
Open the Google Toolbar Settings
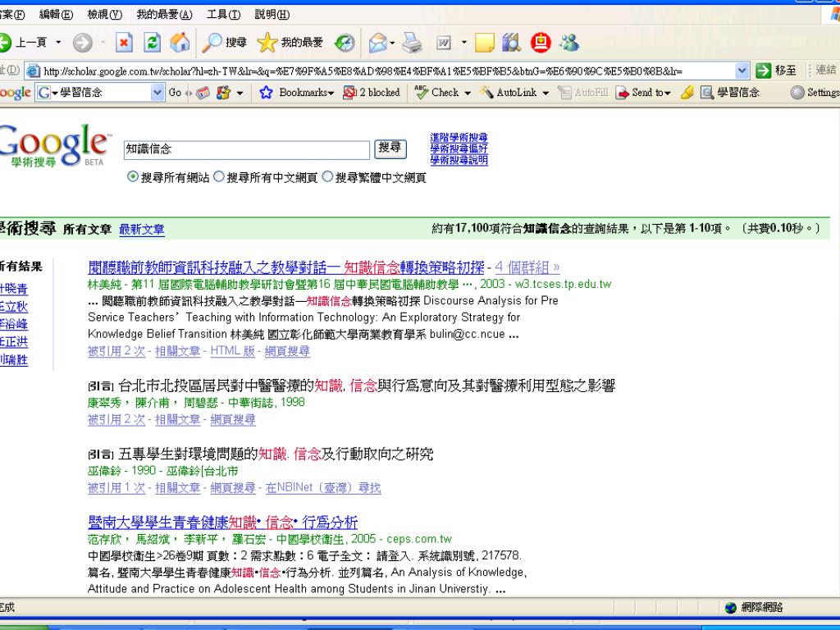click(815, 93)
